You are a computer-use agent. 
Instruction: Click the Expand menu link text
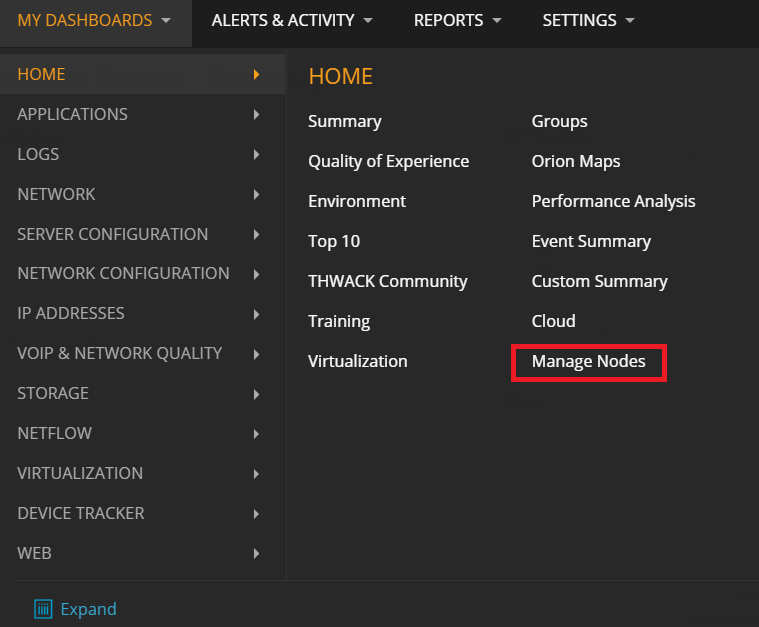[89, 609]
